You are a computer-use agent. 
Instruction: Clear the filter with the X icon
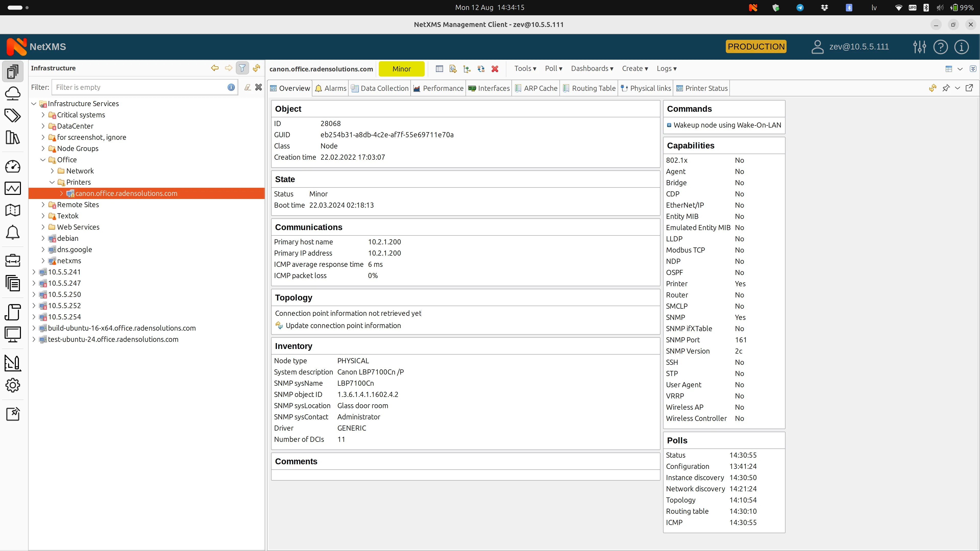click(258, 87)
